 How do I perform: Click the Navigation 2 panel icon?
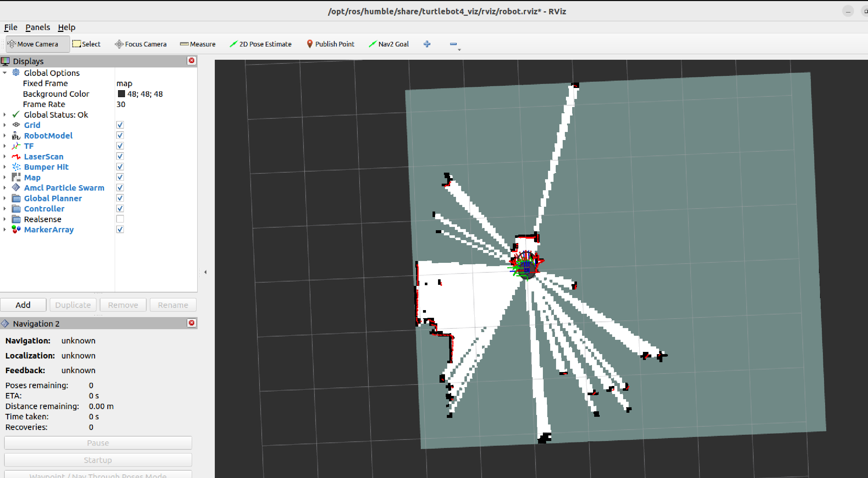point(5,323)
